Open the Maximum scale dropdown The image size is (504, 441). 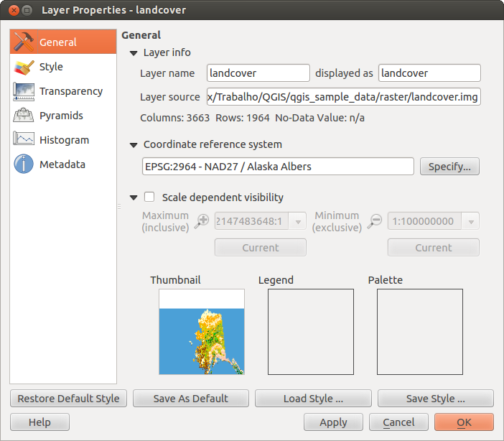298,222
